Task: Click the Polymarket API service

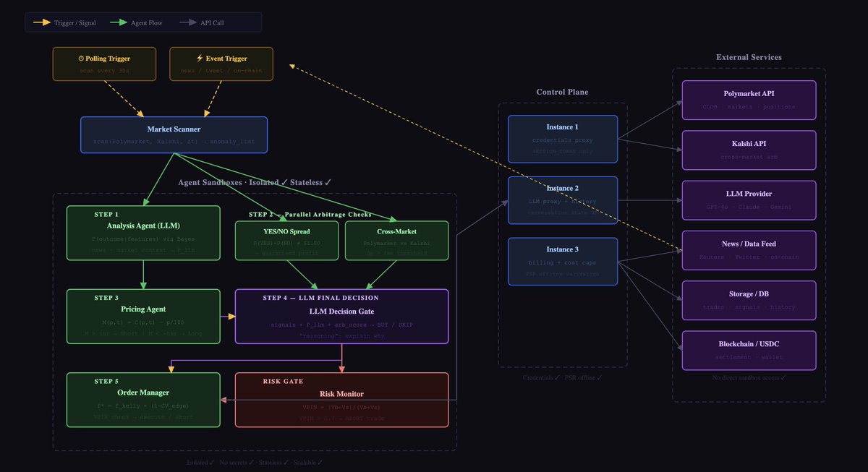Action: tap(749, 100)
